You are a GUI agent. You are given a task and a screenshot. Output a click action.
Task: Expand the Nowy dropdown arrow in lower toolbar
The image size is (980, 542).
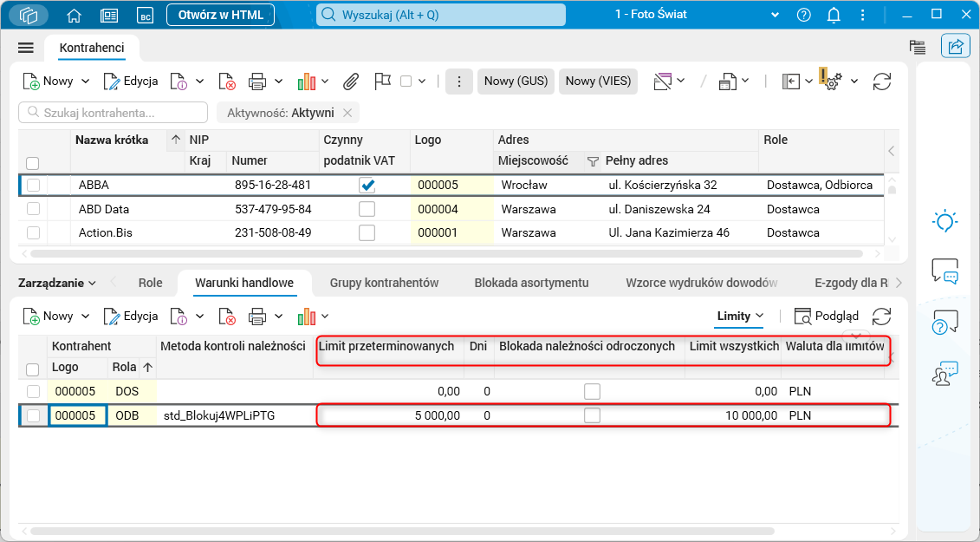[x=86, y=317]
